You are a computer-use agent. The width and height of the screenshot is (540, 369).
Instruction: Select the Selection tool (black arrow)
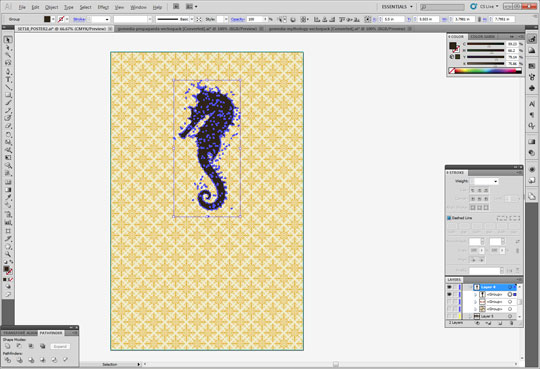(x=8, y=40)
